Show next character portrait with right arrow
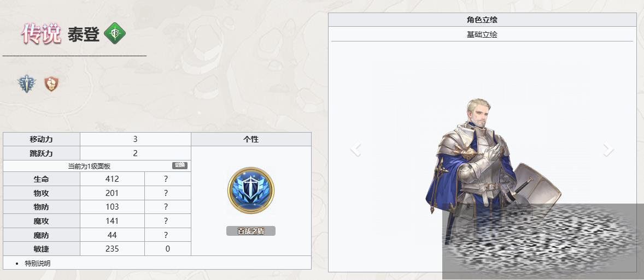Screen dimensions: 644x280 [608, 150]
